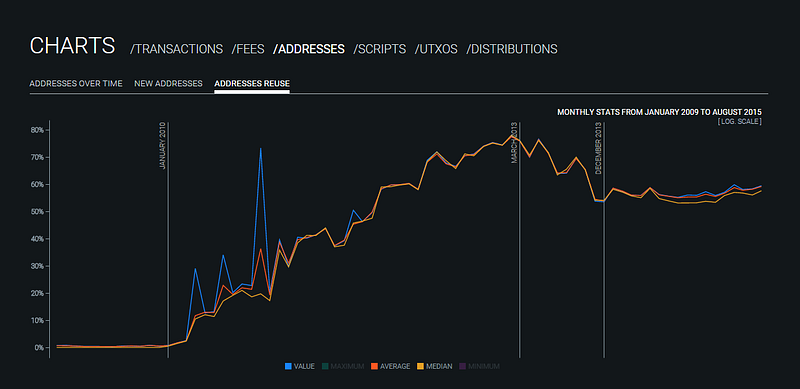Image resolution: width=800 pixels, height=389 pixels.
Task: Select the Addresses Reuse tab
Action: pyautogui.click(x=252, y=84)
